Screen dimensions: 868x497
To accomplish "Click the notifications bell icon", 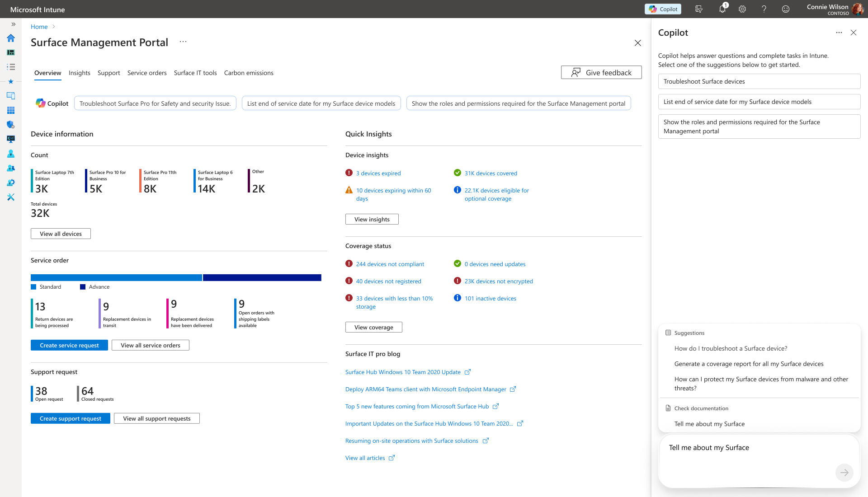I will 722,9.
